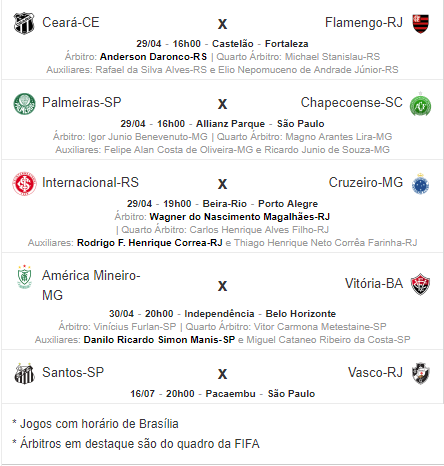Click the Santos club crest icon
This screenshot has width=444, height=466.
24,373
